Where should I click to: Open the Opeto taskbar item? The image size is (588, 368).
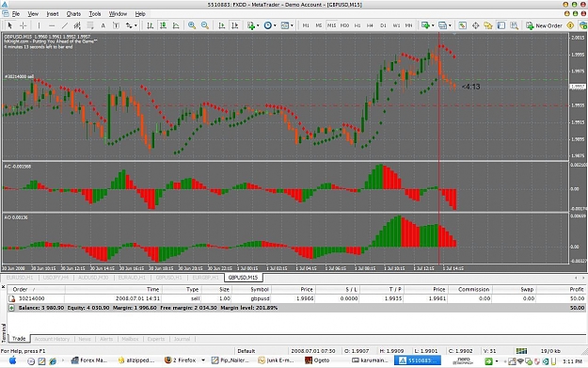tap(317, 360)
